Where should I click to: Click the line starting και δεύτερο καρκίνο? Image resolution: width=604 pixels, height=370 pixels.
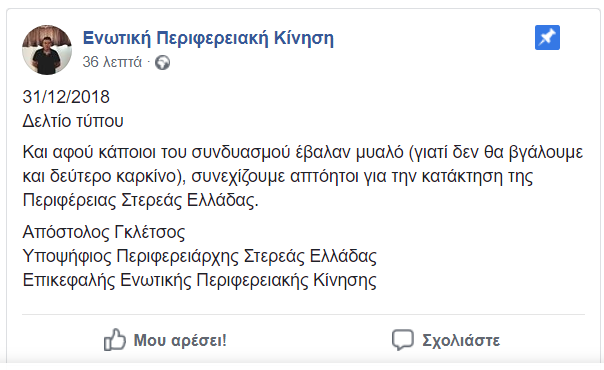[x=278, y=176]
